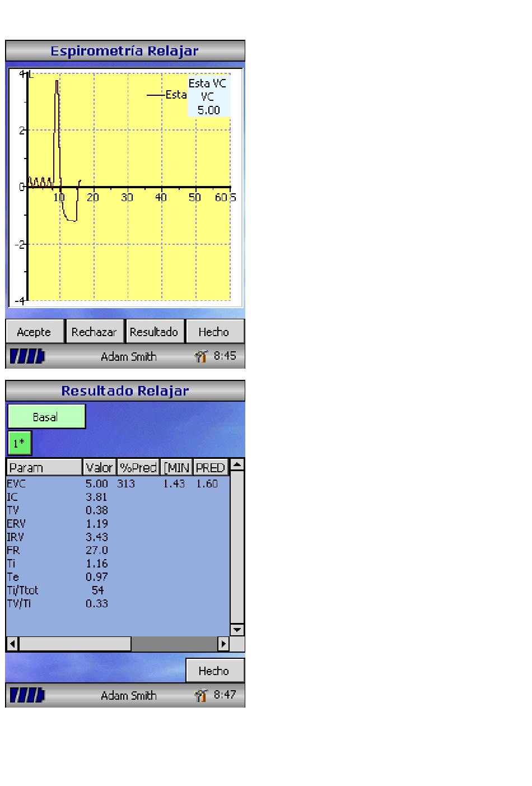The image size is (532, 786).
Task: Click horizontal scroll left arrow
Action: (12, 644)
